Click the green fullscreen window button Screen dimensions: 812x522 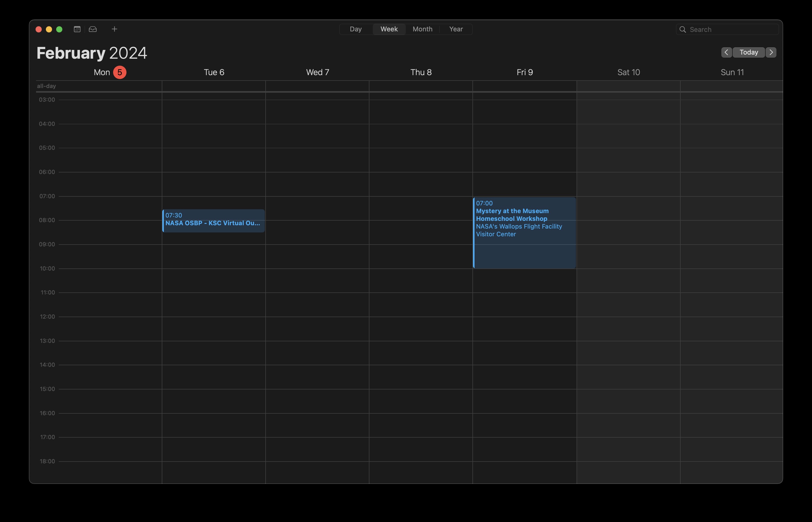pos(59,29)
